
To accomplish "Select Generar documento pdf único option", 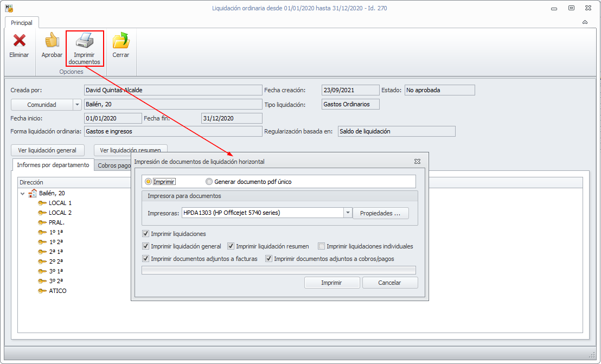I will [209, 182].
